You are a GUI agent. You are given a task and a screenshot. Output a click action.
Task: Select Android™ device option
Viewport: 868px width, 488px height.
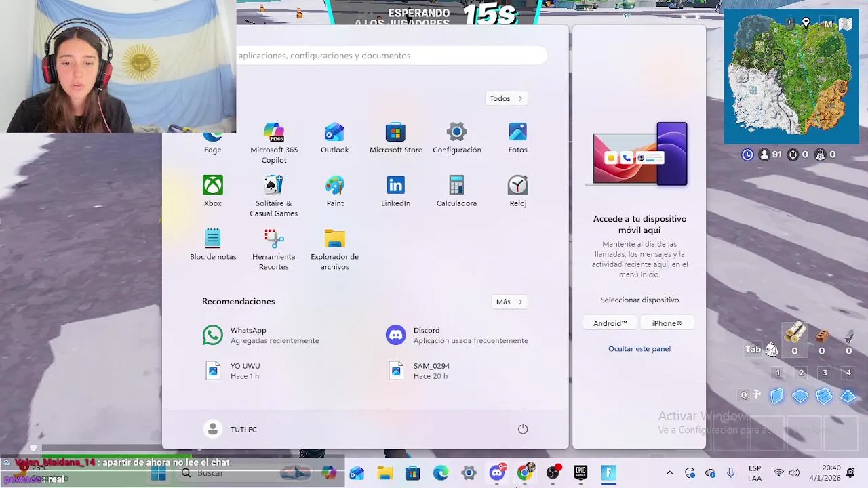610,323
